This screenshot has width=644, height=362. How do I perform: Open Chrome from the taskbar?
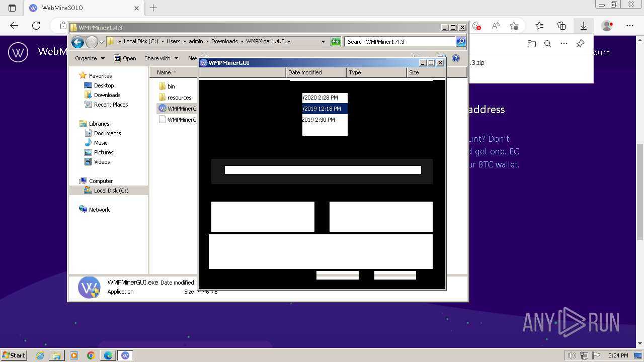click(91, 355)
